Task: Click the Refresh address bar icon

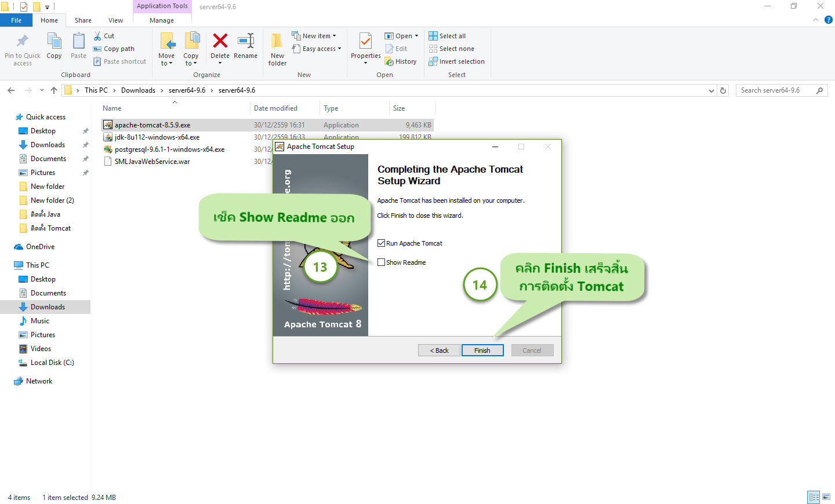Action: point(723,90)
